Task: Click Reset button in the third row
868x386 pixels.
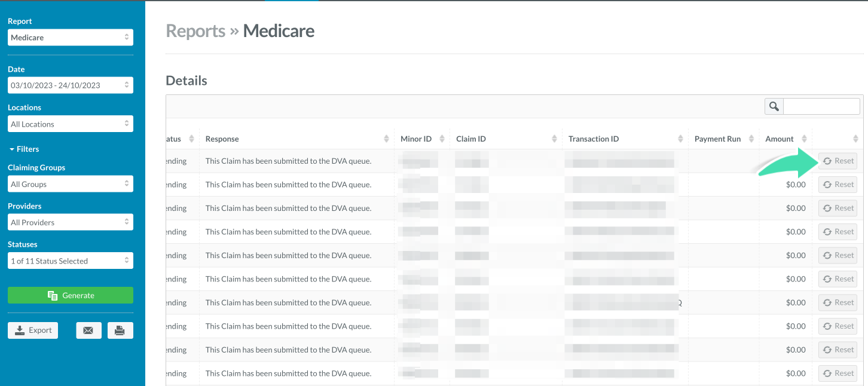Action: tap(838, 208)
